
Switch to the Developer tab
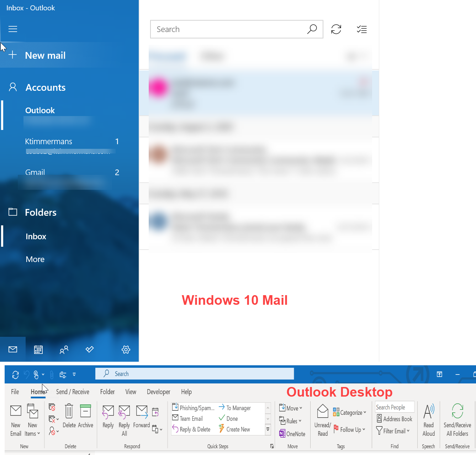pos(158,392)
